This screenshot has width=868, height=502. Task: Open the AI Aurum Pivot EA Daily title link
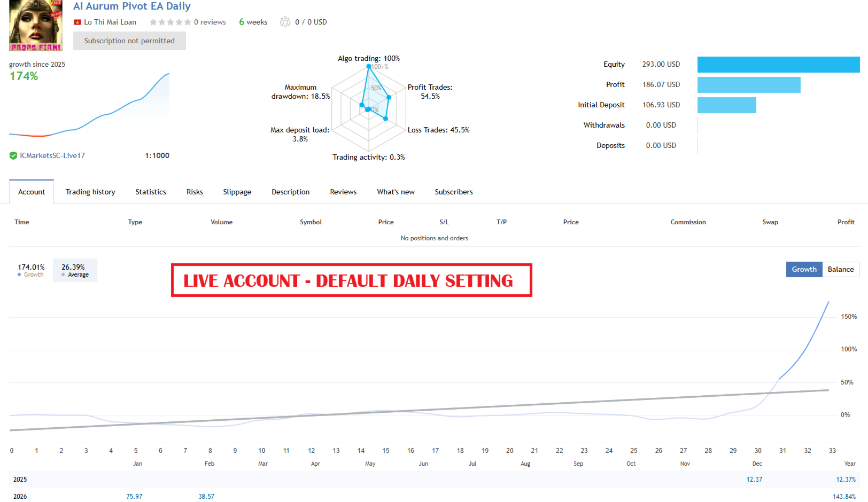(132, 6)
